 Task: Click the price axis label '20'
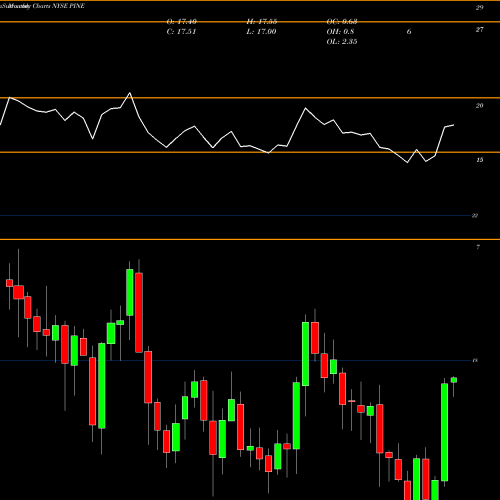pyautogui.click(x=479, y=106)
